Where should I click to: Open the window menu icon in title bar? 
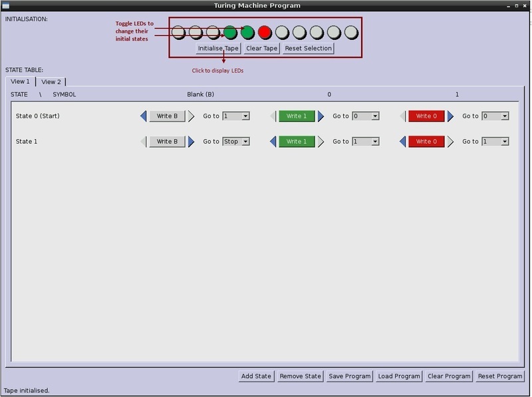[6, 5]
